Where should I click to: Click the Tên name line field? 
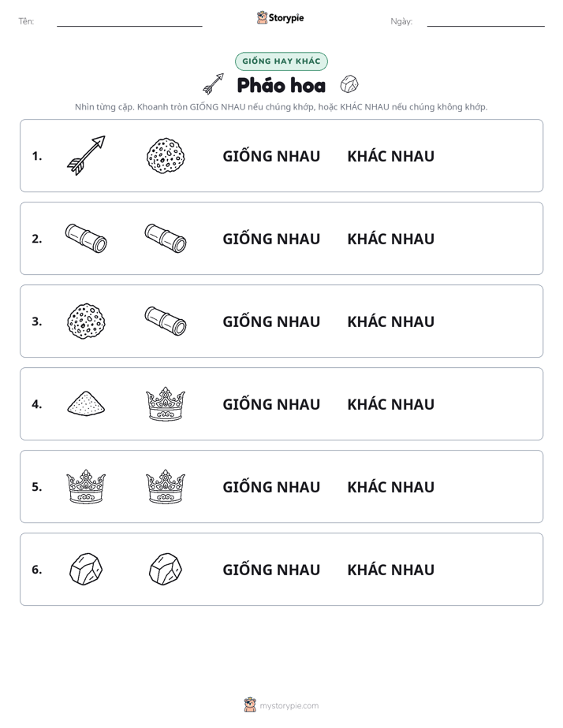click(129, 21)
